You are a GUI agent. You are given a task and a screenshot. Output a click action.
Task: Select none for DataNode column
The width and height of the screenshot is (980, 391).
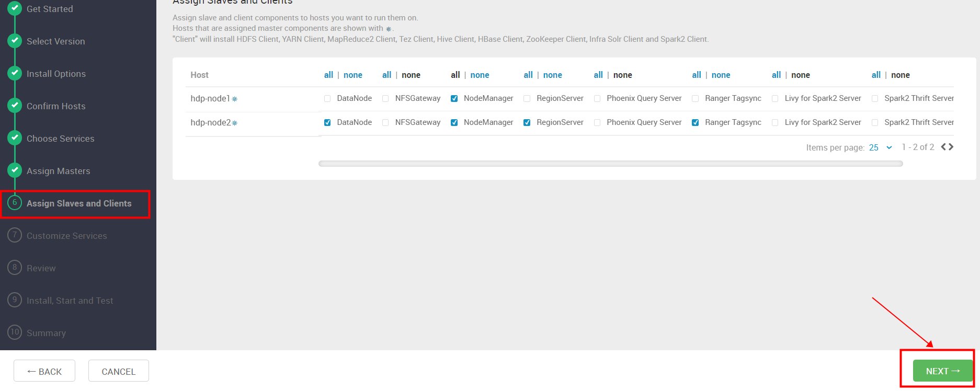click(x=353, y=75)
